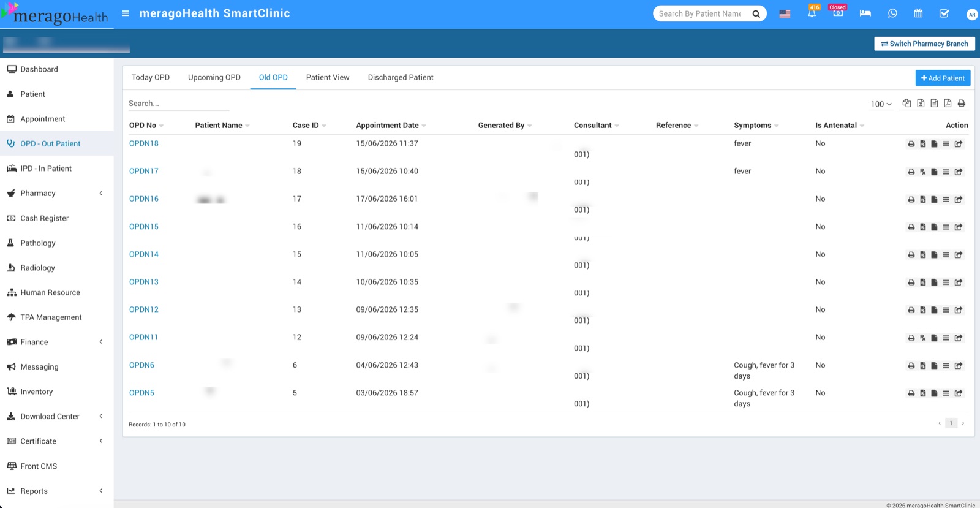This screenshot has width=980, height=508.
Task: Open Inventory in the sidebar
Action: pyautogui.click(x=56, y=392)
